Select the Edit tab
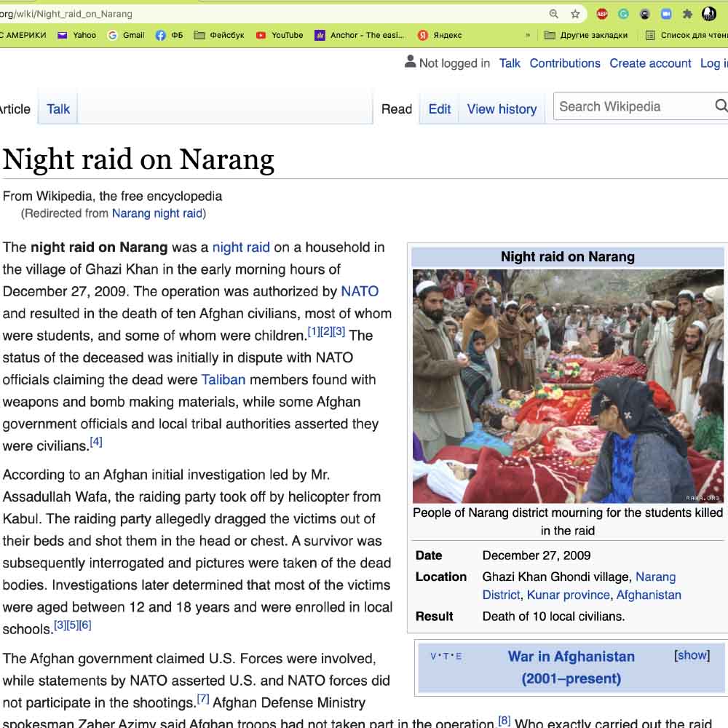Screen dimensions: 728x728 439,109
